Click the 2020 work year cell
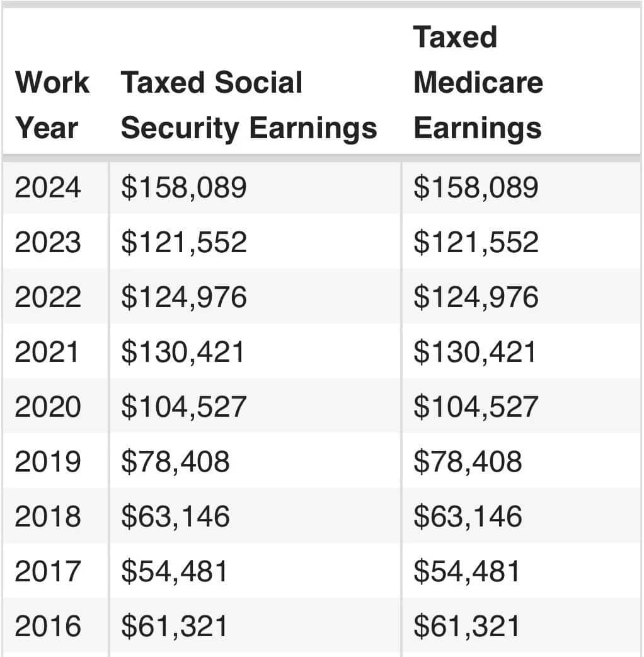644x657 pixels. (49, 407)
